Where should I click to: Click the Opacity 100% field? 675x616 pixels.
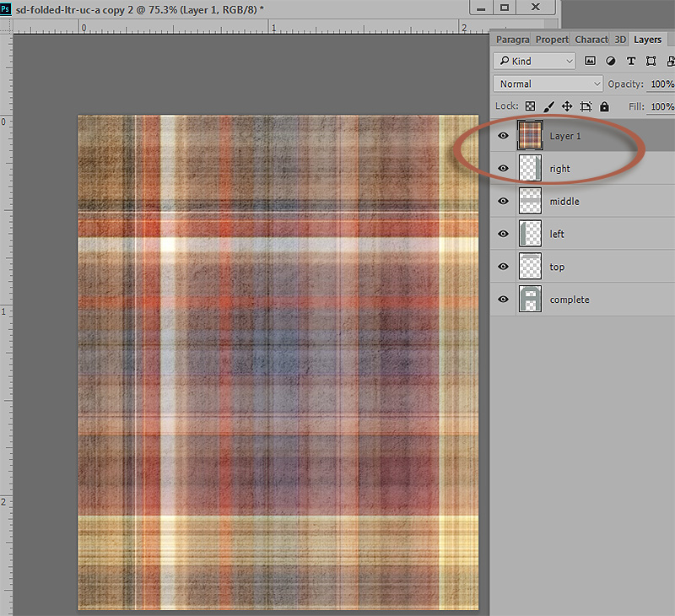point(661,84)
